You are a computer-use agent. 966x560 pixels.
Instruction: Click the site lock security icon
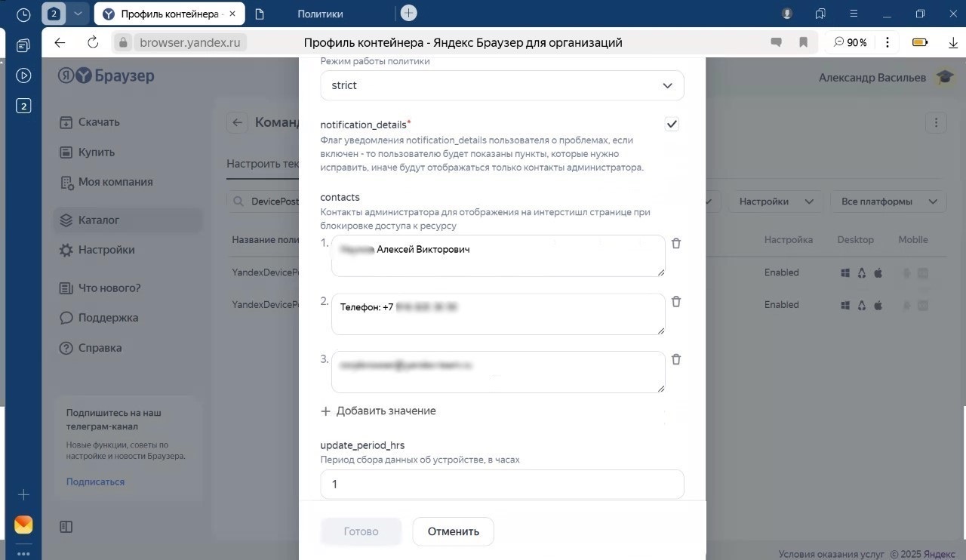point(125,43)
